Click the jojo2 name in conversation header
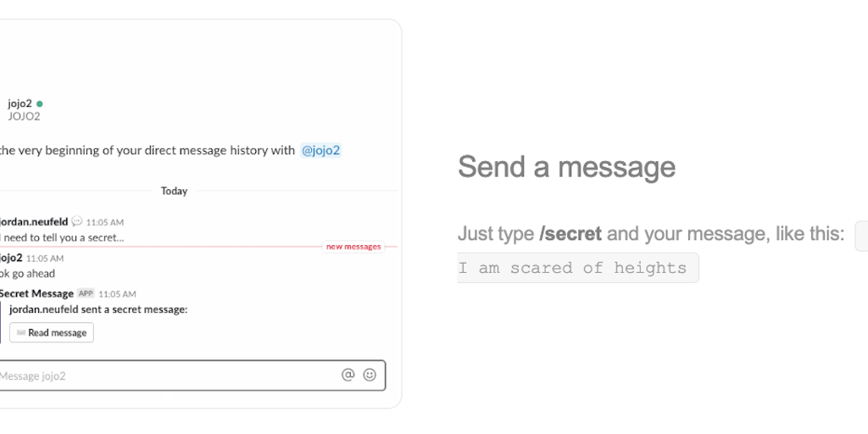Screen dimensions: 868x434 (19, 103)
